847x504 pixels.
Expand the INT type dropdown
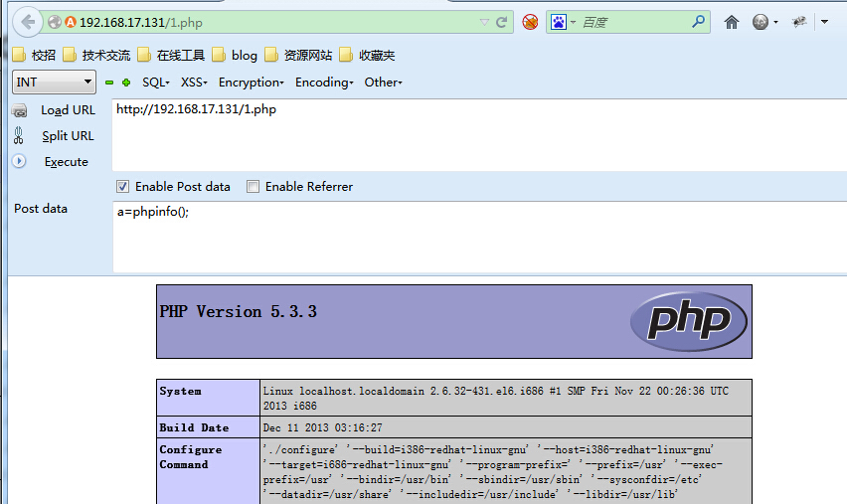point(54,83)
